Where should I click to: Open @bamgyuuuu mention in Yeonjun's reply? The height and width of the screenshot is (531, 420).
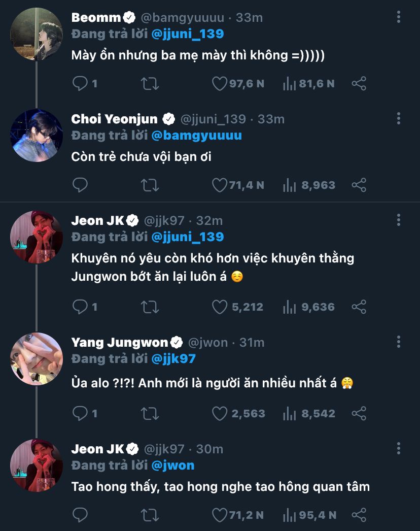(x=196, y=135)
